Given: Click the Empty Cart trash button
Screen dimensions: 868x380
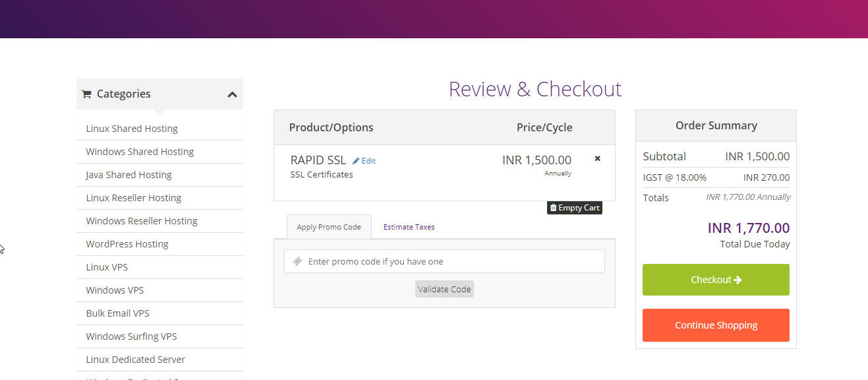Looking at the screenshot, I should 575,208.
